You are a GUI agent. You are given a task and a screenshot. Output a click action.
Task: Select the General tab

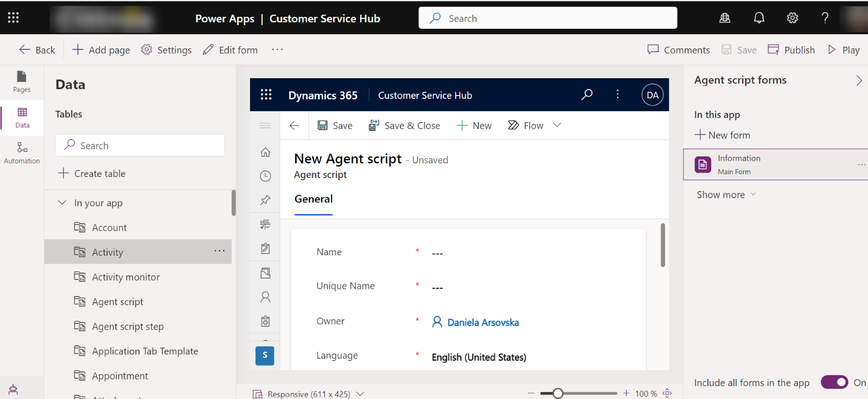pyautogui.click(x=314, y=199)
